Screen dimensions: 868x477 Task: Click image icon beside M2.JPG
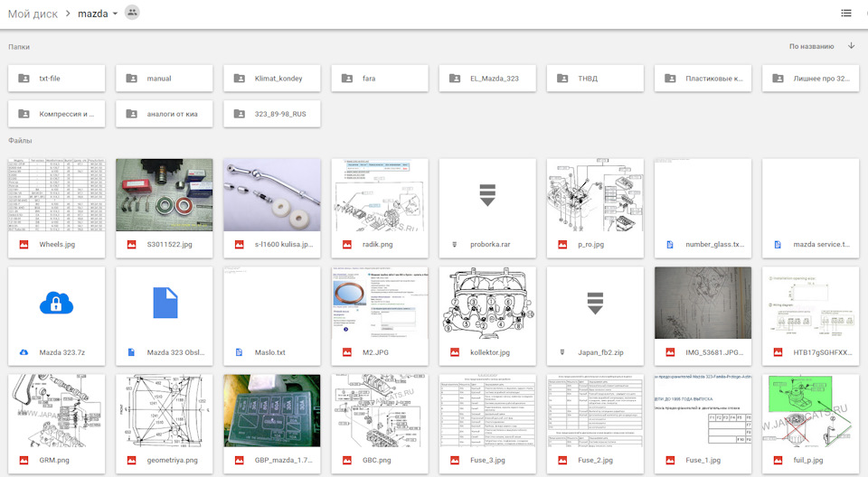pos(347,352)
